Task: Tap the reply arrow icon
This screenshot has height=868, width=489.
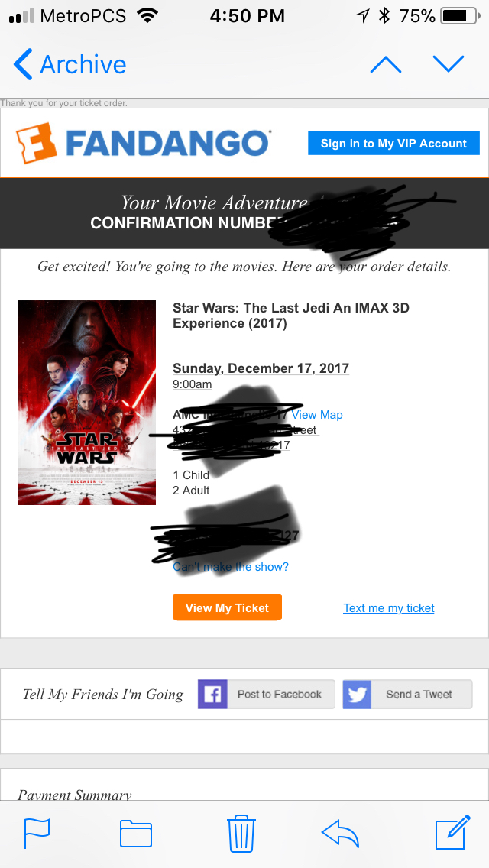Action: (340, 834)
